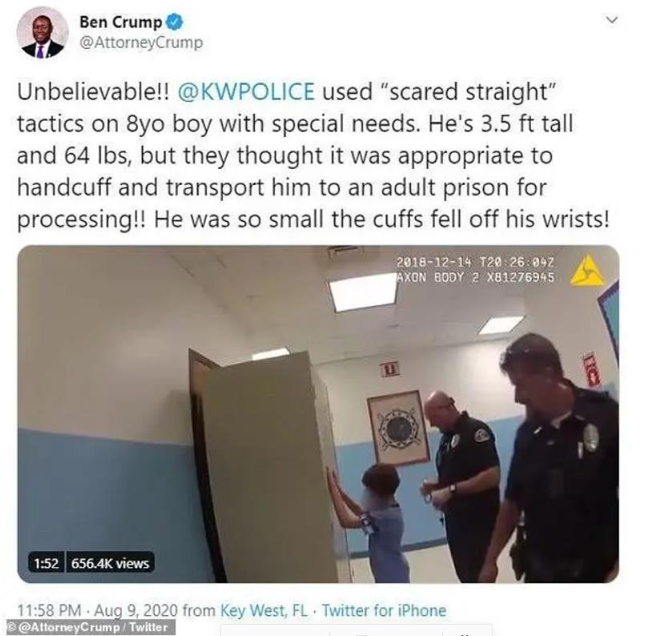Open Ben Crump's profile picture
The height and width of the screenshot is (636, 672).
coord(42,32)
